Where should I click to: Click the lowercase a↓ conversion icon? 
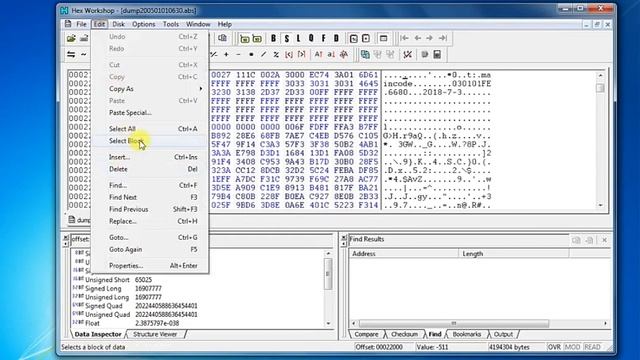[x=331, y=54]
